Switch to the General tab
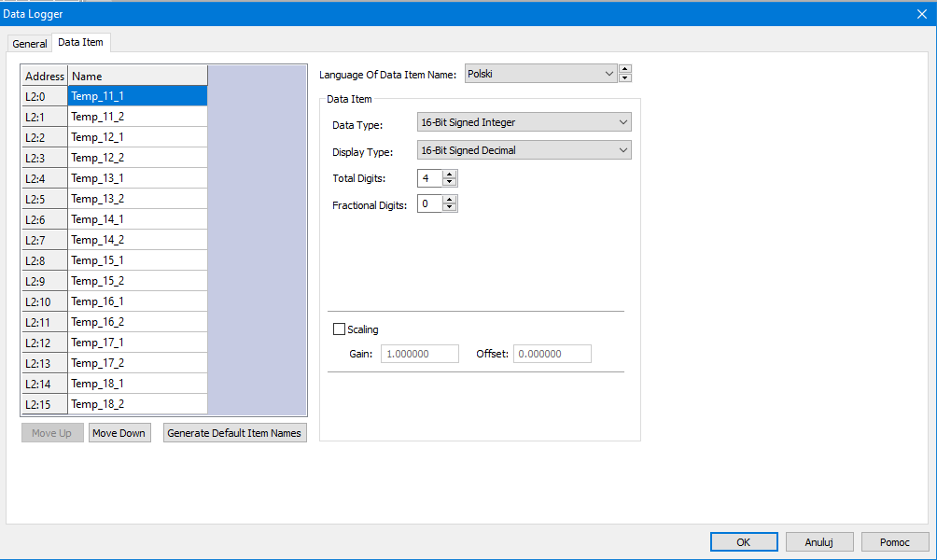Image resolution: width=937 pixels, height=560 pixels. 30,44
